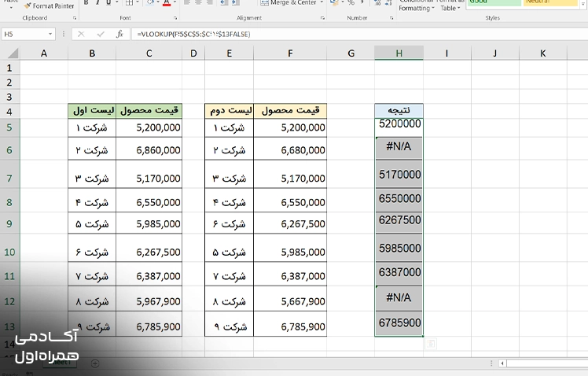Select the 'لیست اول' header cell
Image resolution: width=588 pixels, height=376 pixels.
[x=92, y=111]
